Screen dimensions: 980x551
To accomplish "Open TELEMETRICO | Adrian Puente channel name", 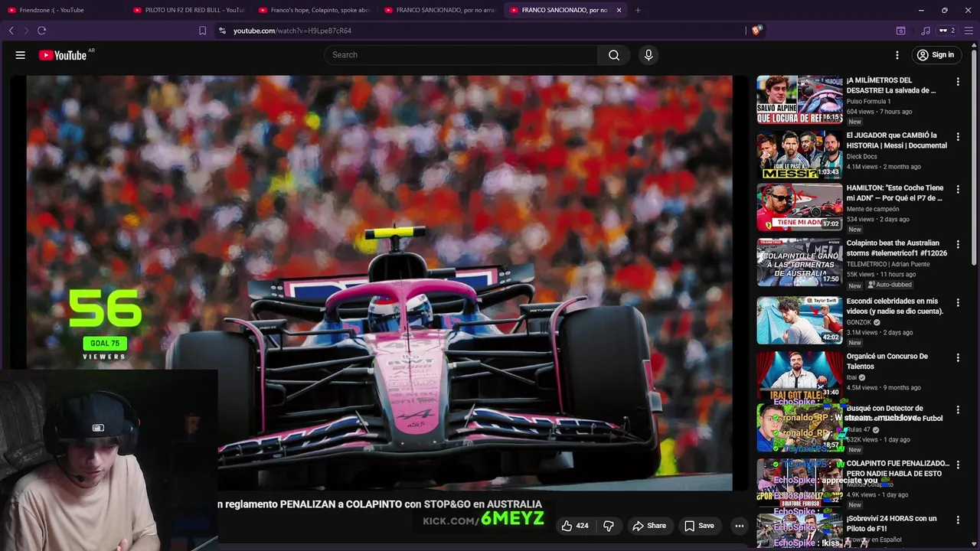I will pos(888,264).
